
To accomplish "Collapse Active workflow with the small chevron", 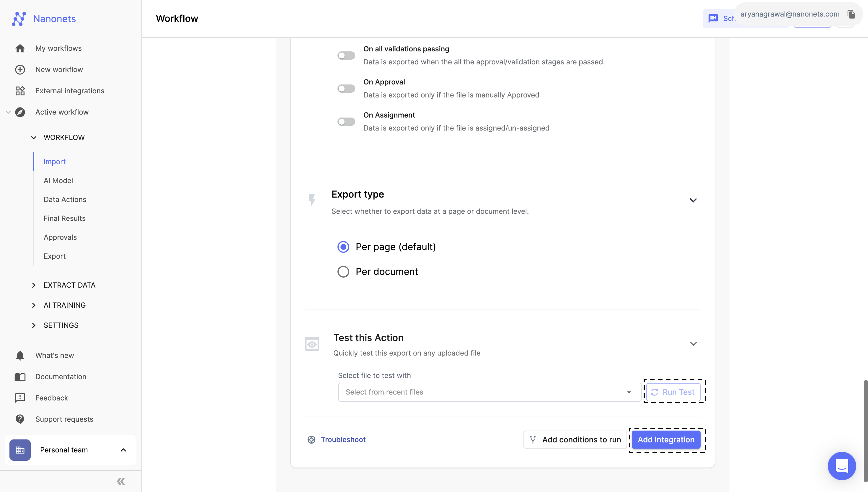I will pos(8,112).
